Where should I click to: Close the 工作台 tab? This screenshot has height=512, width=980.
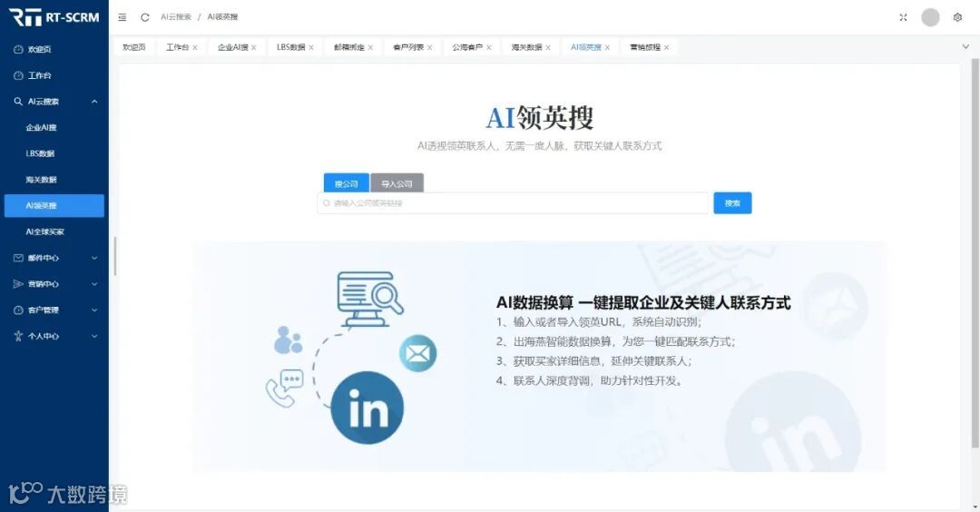click(195, 47)
